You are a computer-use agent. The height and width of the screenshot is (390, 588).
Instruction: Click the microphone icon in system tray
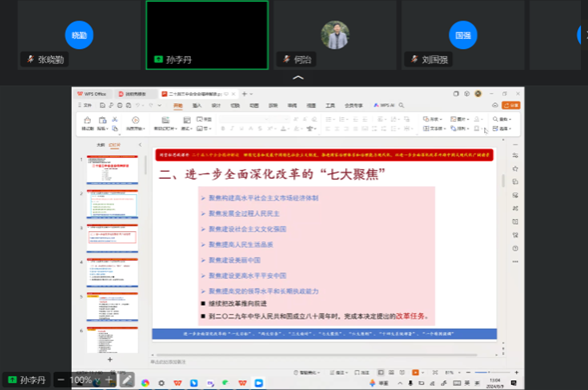point(411,383)
